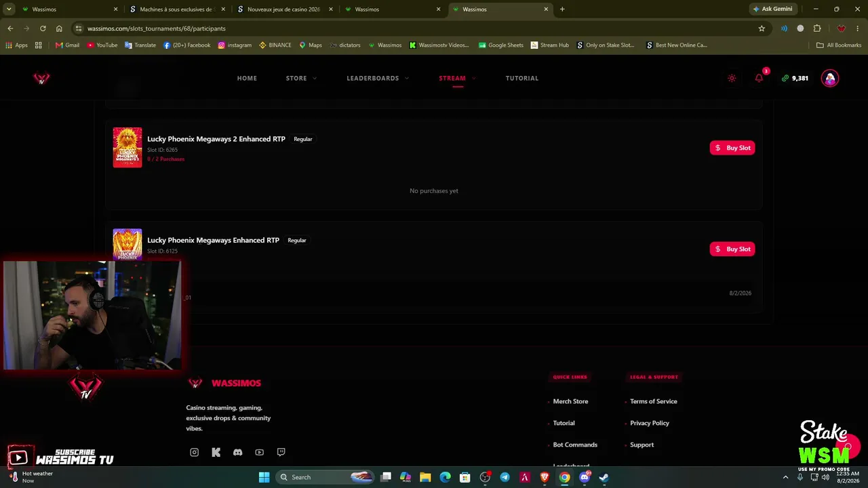Screen dimensions: 868x488
Task: Go to HOME in site navigation
Action: pyautogui.click(x=247, y=78)
